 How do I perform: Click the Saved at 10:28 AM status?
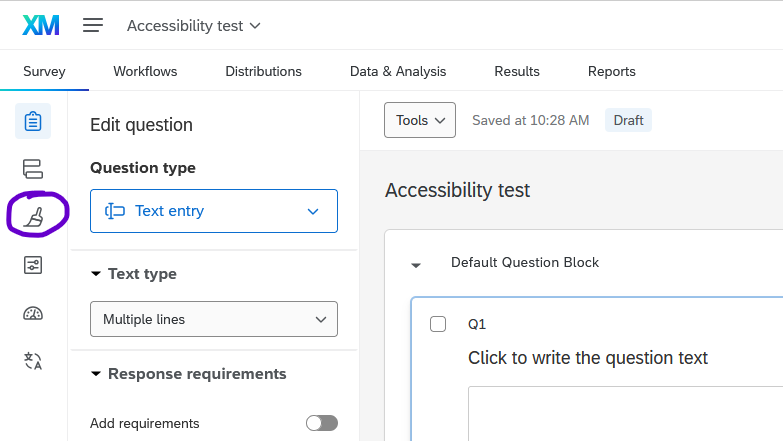531,120
